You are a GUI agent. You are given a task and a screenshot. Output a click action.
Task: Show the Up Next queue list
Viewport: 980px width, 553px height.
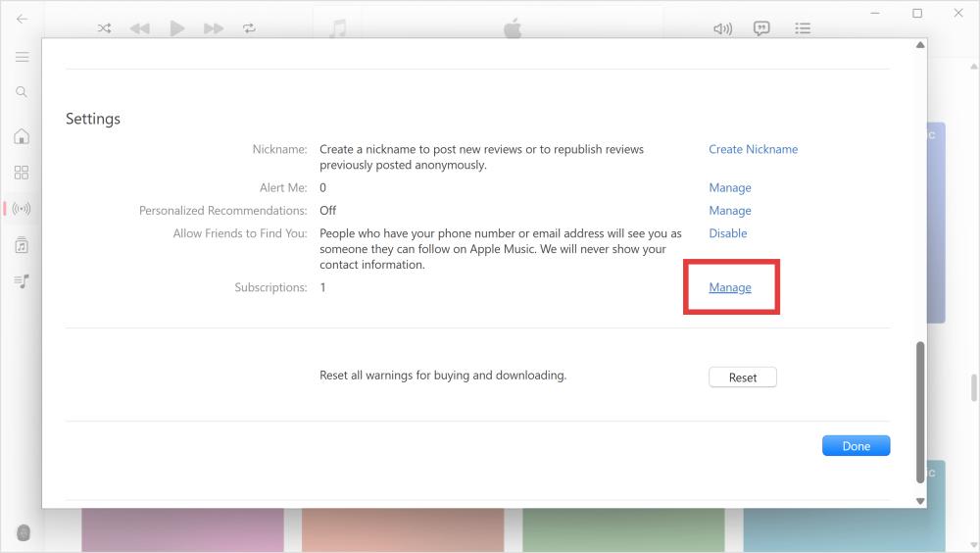803,28
